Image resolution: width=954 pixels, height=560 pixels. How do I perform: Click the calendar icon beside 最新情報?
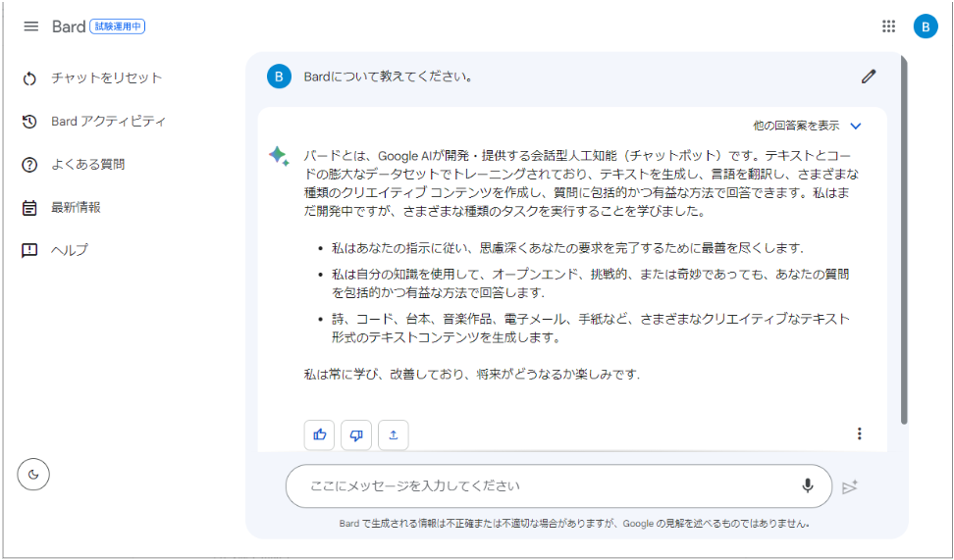pyautogui.click(x=29, y=207)
